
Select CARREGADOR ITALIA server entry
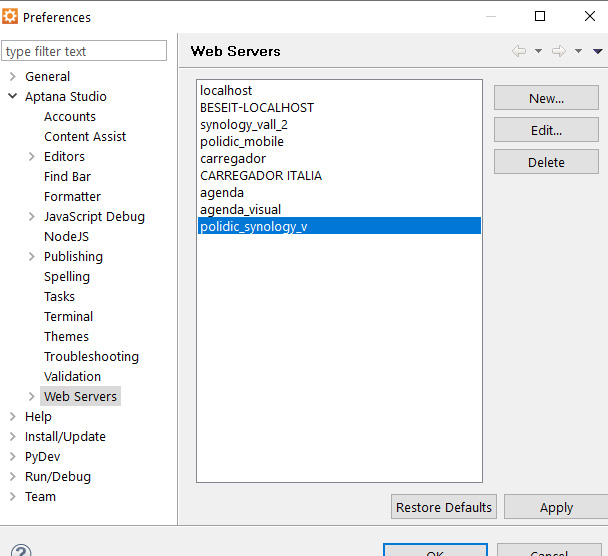pos(339,176)
